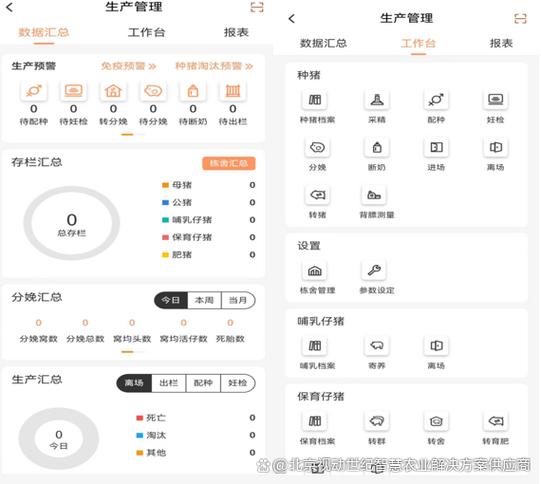Tap scan icon on the 工作台 screen
Viewport: 541px width, 484px height.
click(520, 18)
